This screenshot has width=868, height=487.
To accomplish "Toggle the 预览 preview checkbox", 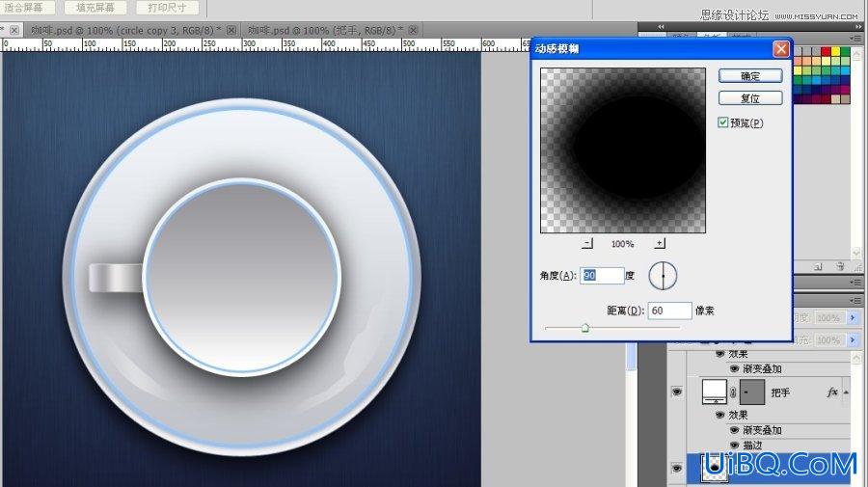I will [x=723, y=122].
